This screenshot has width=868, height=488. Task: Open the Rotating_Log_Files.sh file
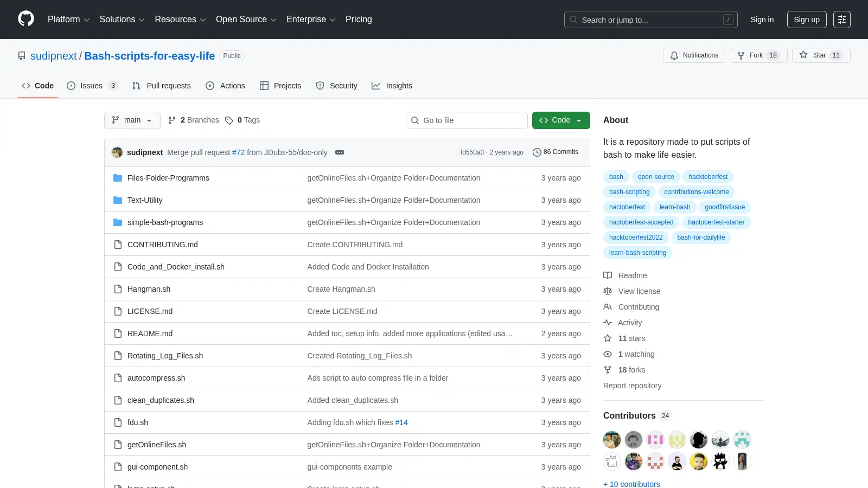(x=165, y=356)
